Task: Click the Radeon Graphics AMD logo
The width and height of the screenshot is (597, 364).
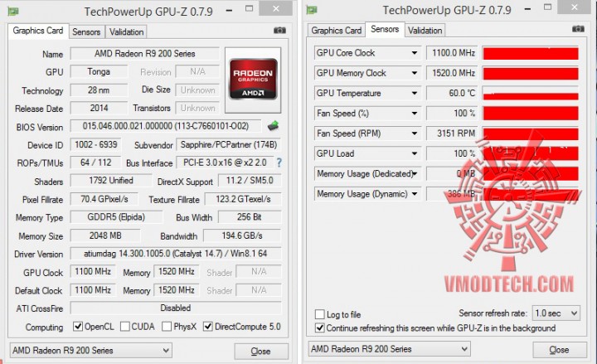Action: (x=253, y=80)
